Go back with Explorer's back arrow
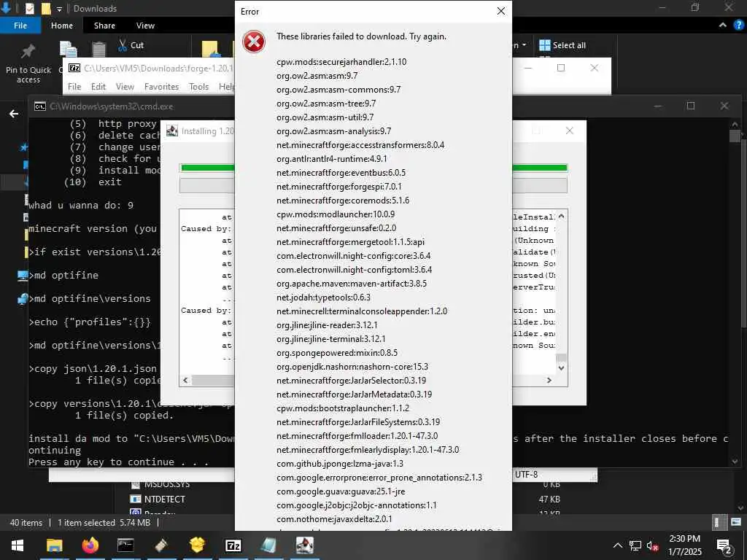 (14, 113)
